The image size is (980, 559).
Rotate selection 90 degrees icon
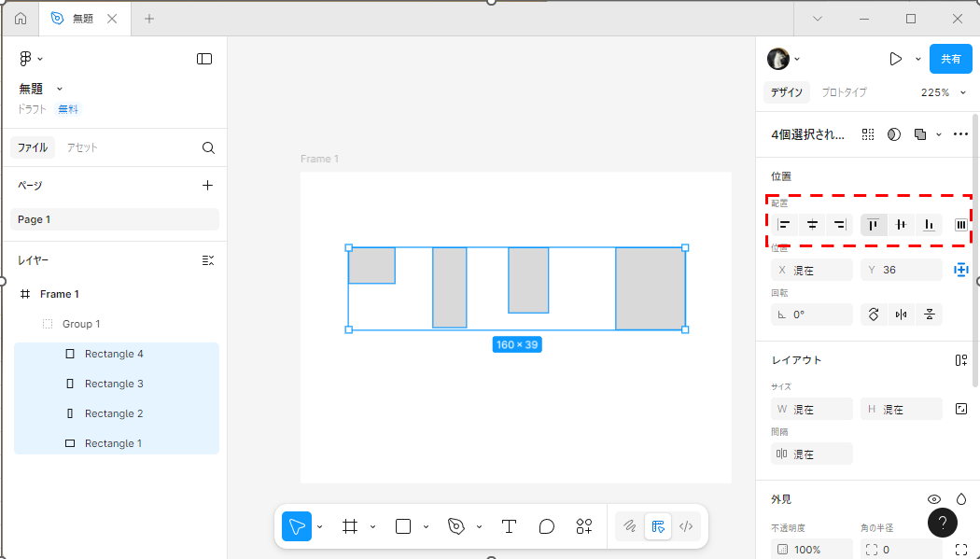tap(873, 314)
